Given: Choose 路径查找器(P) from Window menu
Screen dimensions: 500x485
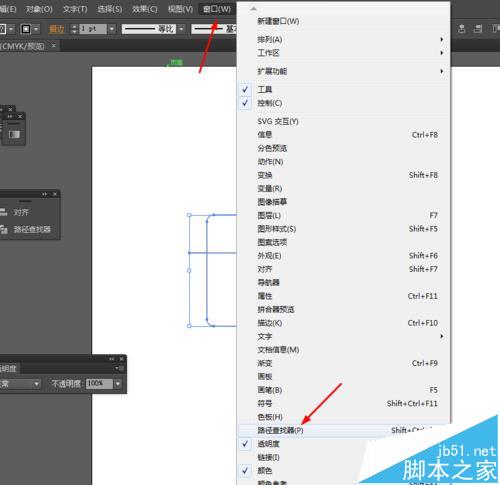Looking at the screenshot, I should pos(343,431).
